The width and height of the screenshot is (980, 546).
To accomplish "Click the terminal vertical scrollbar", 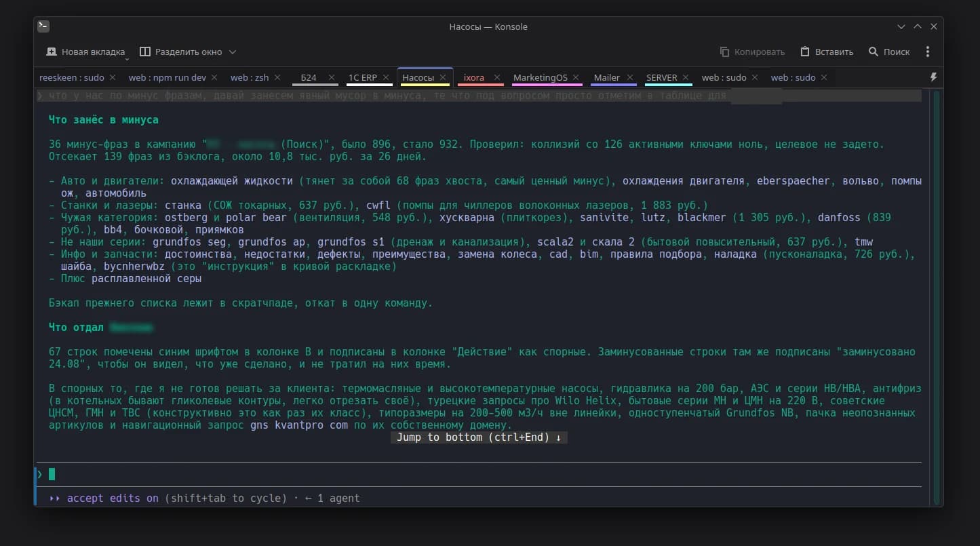I will click(937, 296).
